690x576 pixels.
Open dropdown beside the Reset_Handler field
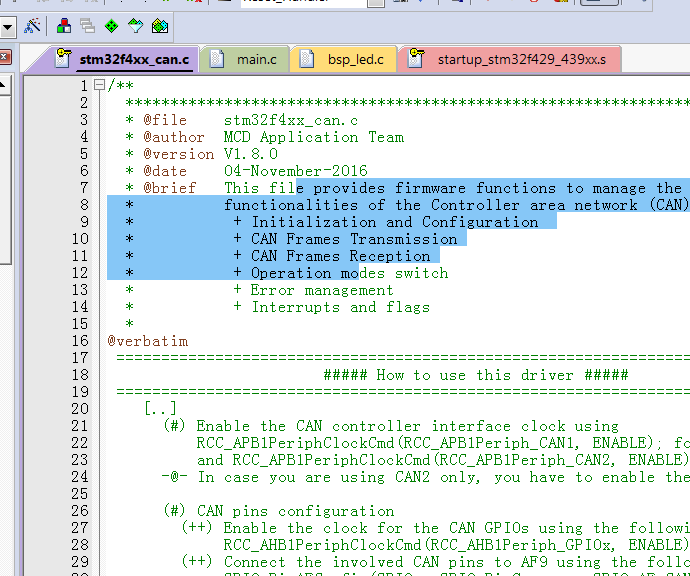[376, 5]
